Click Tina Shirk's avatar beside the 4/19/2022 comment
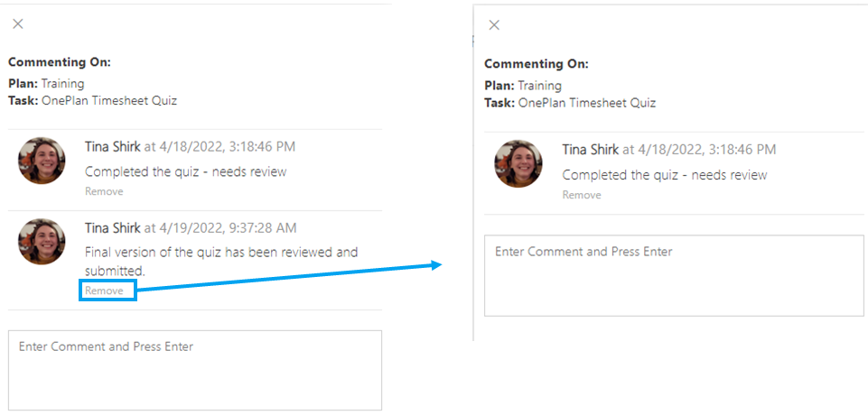The width and height of the screenshot is (868, 415). (x=42, y=242)
